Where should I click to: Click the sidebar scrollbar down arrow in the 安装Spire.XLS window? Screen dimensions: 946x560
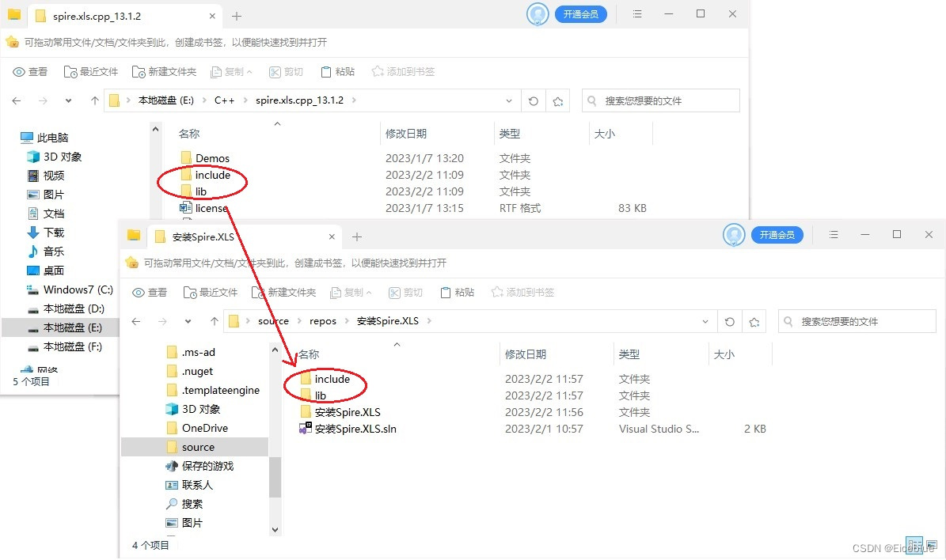[x=275, y=530]
